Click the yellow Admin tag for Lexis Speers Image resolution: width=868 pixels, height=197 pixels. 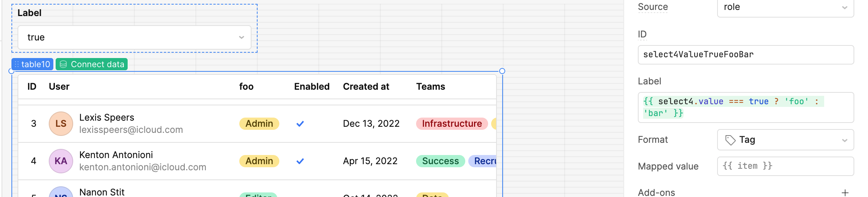click(259, 124)
